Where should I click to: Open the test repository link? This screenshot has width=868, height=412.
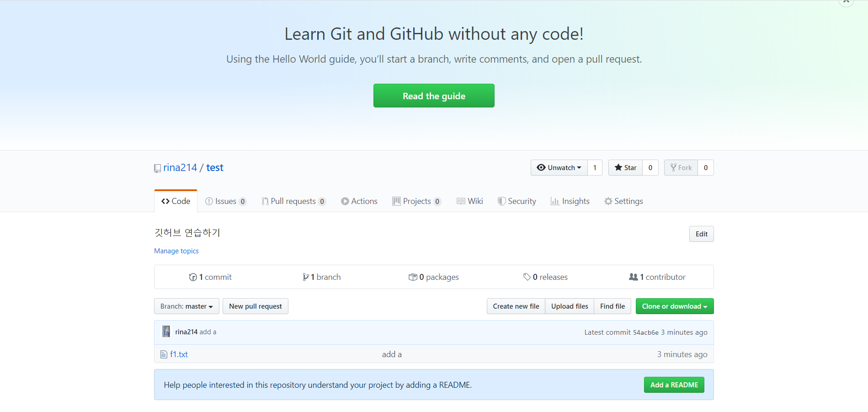[x=215, y=167]
